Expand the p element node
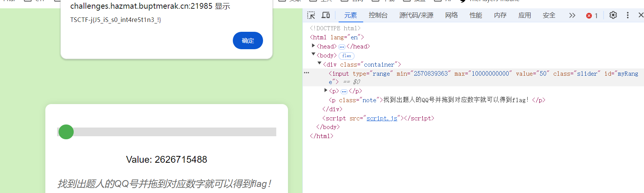644x193 pixels. (x=326, y=90)
